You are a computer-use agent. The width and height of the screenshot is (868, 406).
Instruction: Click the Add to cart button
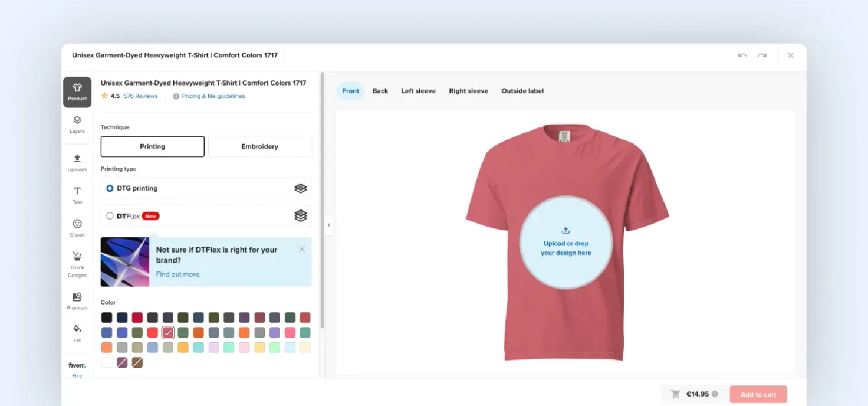click(758, 394)
